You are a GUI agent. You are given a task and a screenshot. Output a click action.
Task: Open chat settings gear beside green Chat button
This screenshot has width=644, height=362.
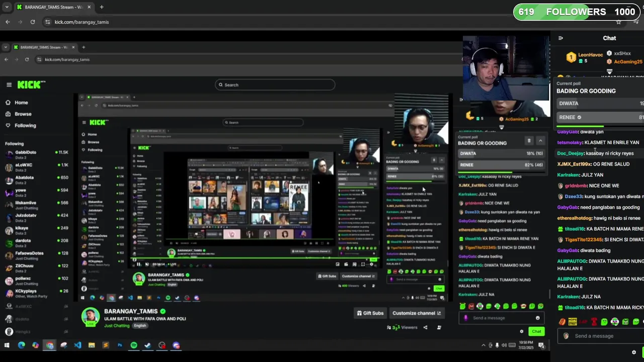(521, 331)
